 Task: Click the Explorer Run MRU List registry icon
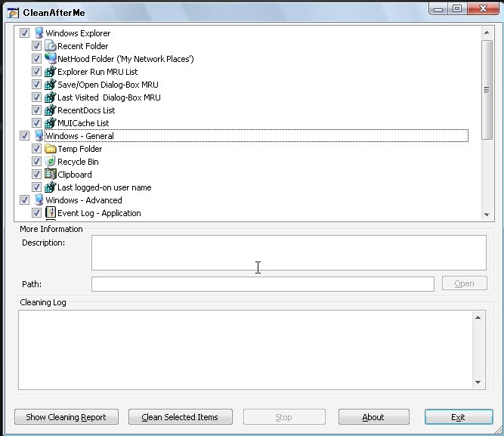tap(51, 71)
